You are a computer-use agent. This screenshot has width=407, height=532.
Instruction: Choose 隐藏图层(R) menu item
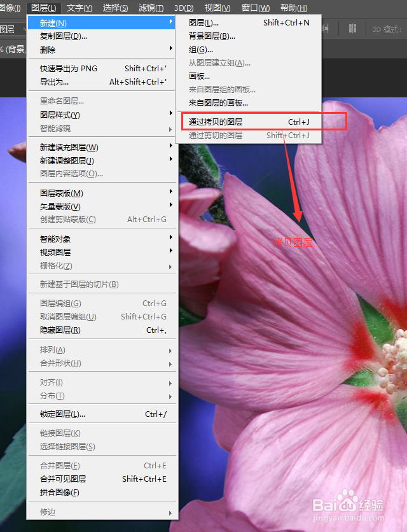101,330
